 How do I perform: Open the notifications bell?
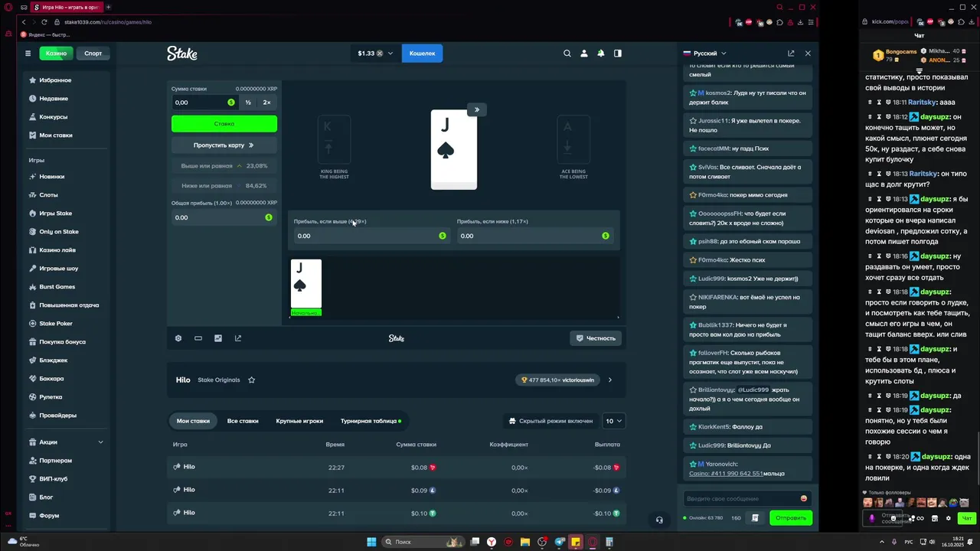click(601, 54)
